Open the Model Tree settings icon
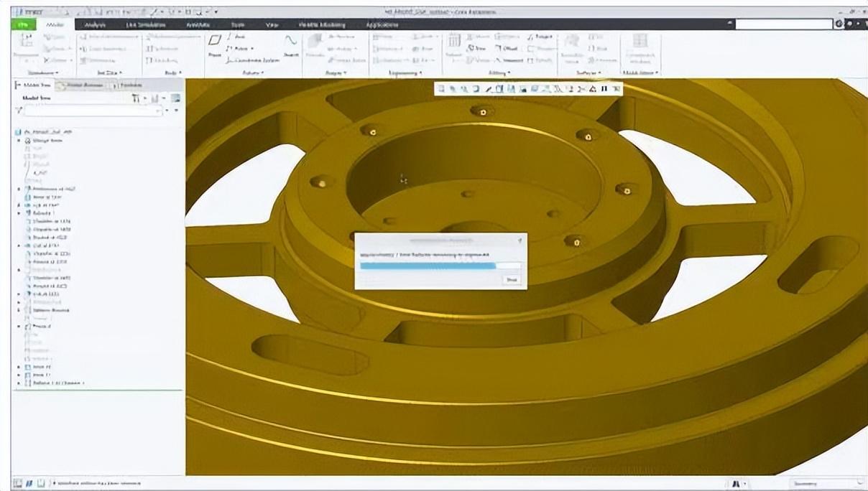This screenshot has height=491, width=868. click(x=136, y=98)
